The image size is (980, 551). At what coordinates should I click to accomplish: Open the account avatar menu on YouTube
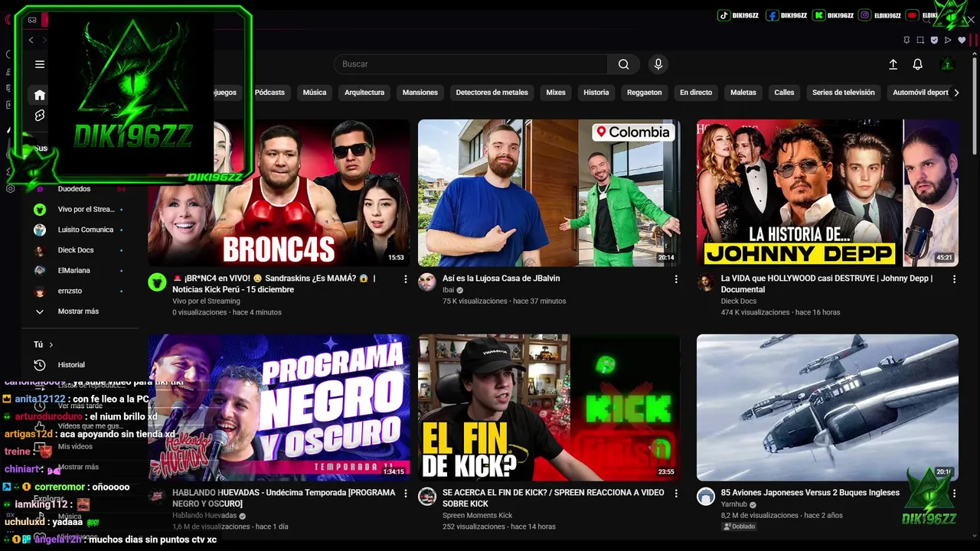click(947, 64)
